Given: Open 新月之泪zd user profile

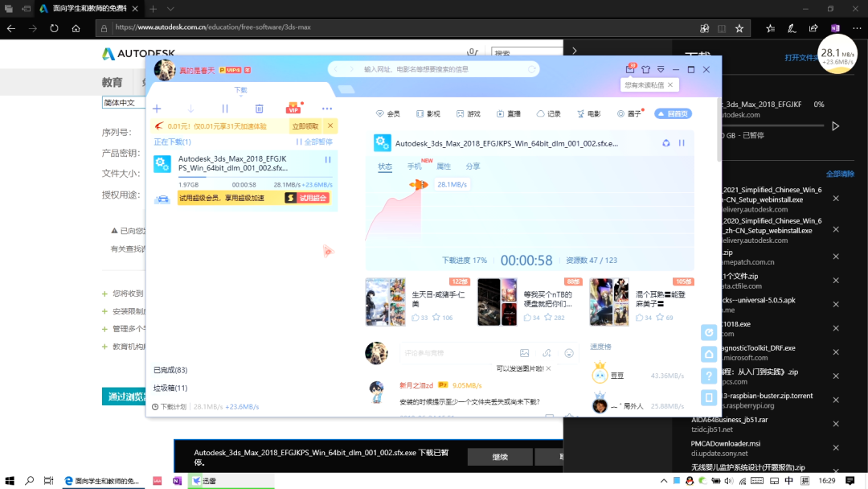Looking at the screenshot, I should tap(416, 385).
